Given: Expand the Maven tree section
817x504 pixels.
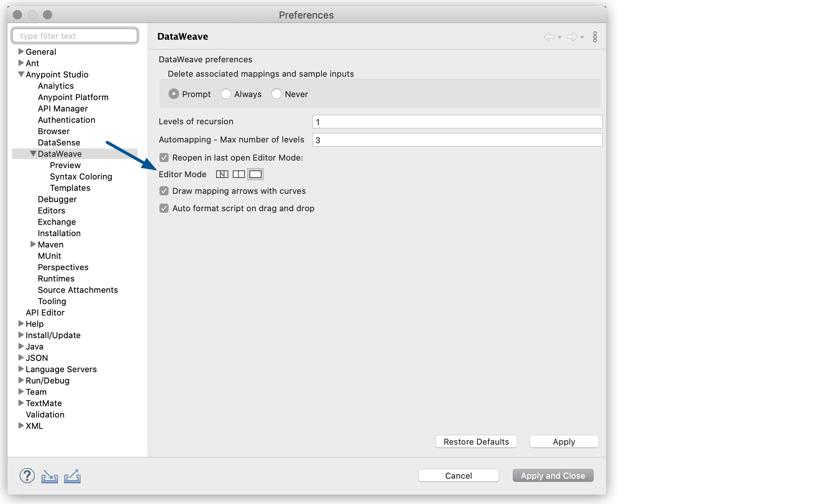Looking at the screenshot, I should tap(33, 244).
